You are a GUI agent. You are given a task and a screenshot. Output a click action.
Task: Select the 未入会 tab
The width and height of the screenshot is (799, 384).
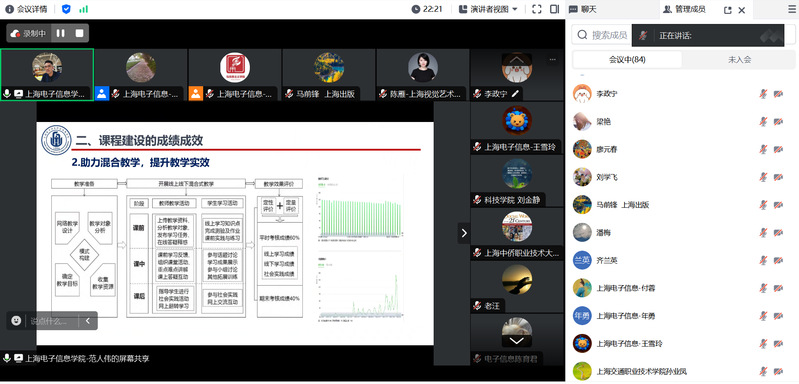coord(739,60)
